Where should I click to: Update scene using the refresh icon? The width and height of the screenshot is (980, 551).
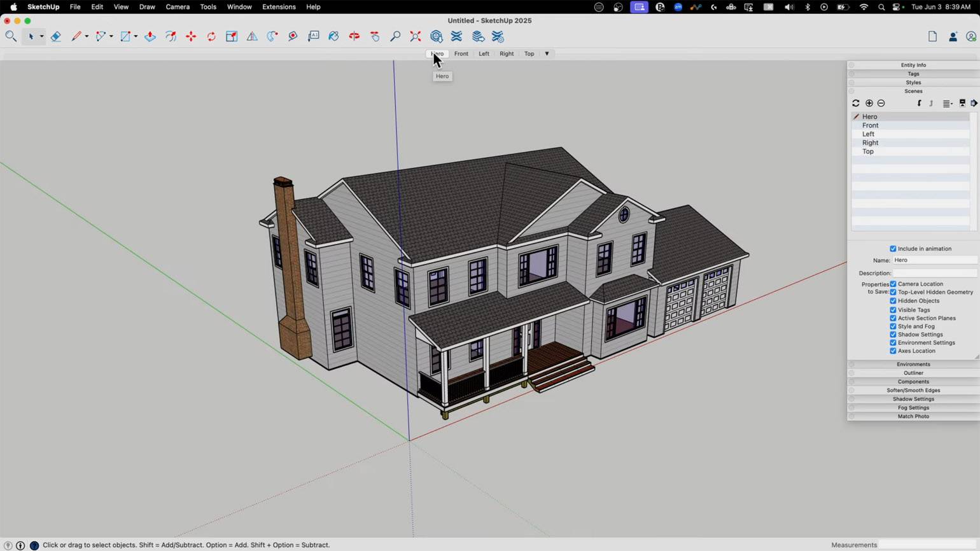pyautogui.click(x=856, y=103)
